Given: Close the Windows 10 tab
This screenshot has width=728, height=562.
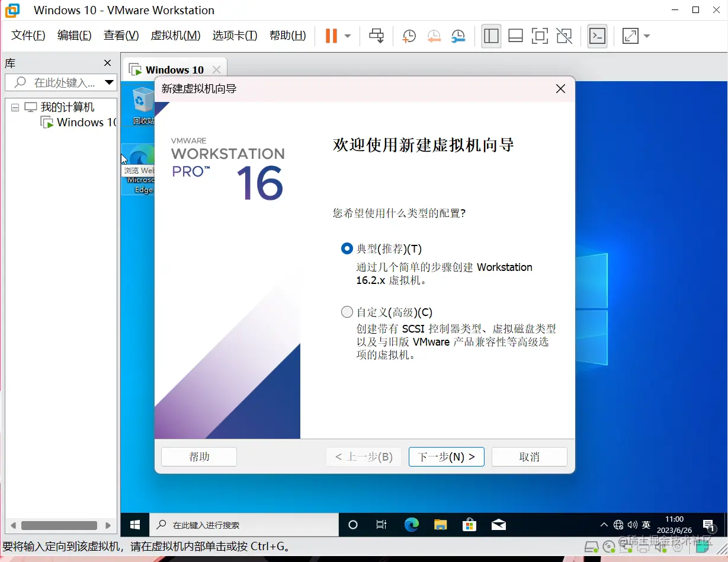Looking at the screenshot, I should coord(216,70).
